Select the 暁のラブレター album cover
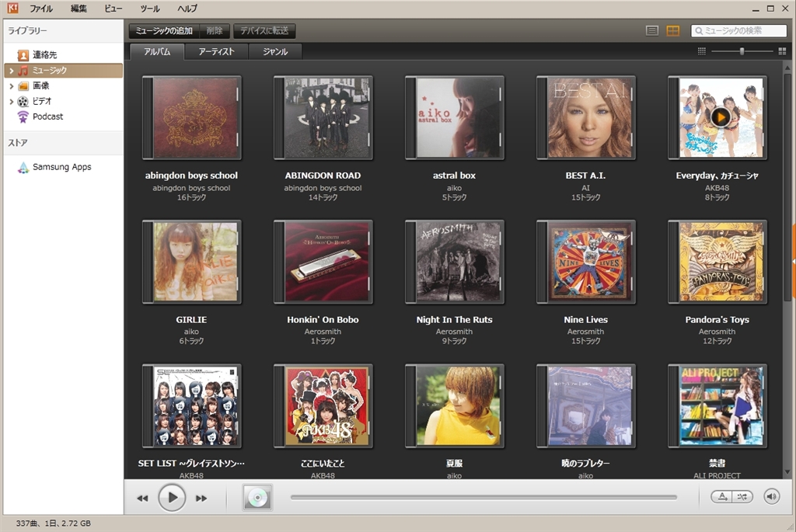 point(586,405)
